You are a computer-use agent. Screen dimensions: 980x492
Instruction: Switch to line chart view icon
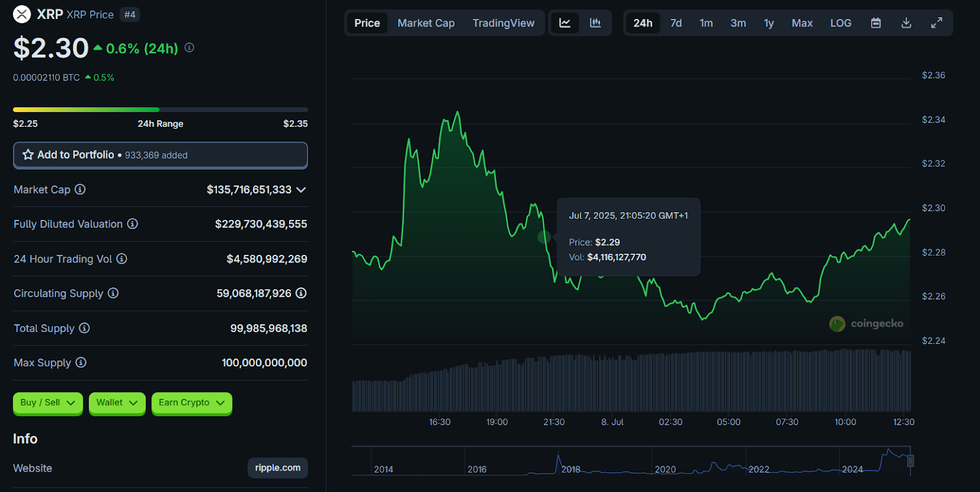click(565, 23)
